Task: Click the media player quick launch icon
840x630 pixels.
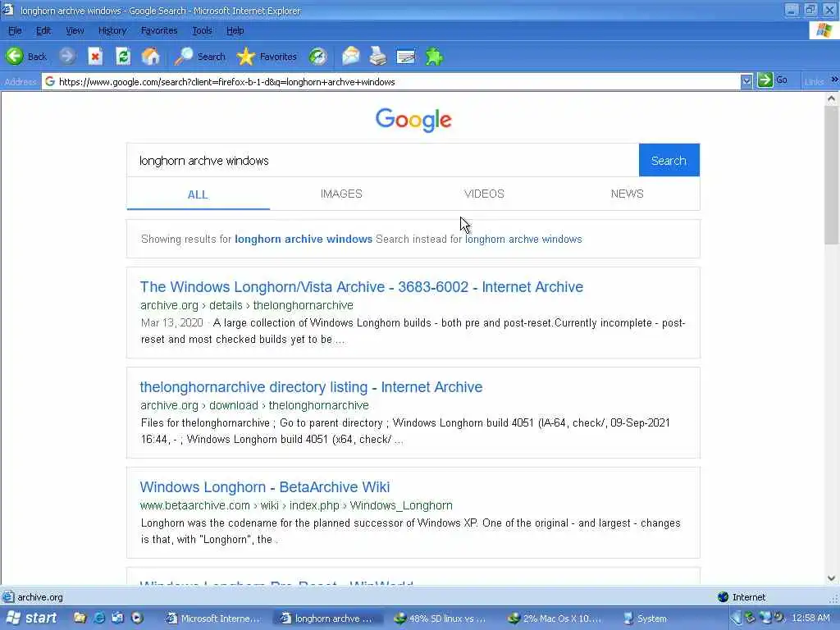Action: [x=137, y=618]
